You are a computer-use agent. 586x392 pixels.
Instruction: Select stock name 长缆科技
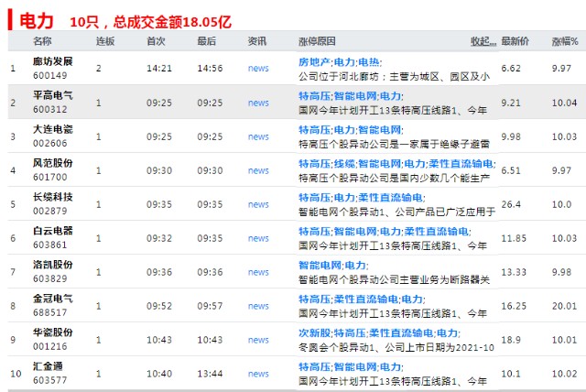point(53,197)
